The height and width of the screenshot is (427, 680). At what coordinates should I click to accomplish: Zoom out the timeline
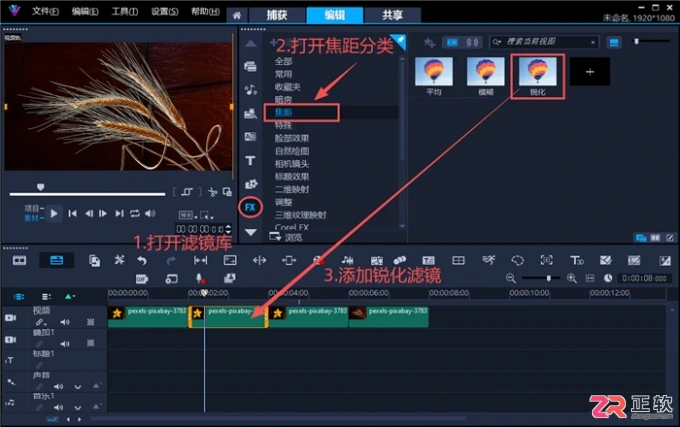coord(511,278)
